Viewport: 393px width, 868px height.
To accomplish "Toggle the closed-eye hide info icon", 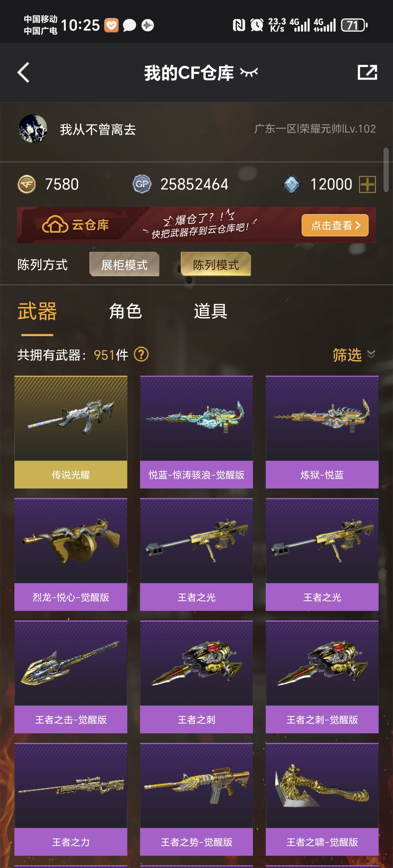I will 249,72.
